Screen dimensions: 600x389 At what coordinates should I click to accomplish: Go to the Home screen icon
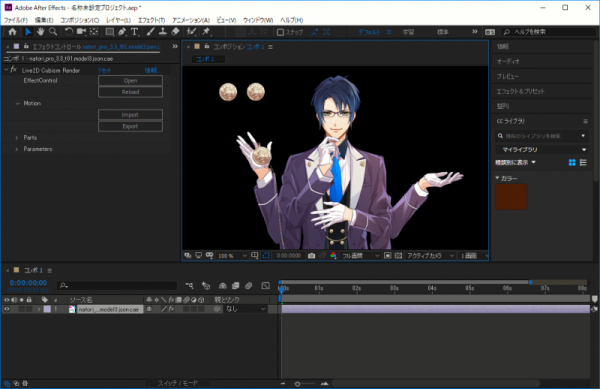pos(12,32)
